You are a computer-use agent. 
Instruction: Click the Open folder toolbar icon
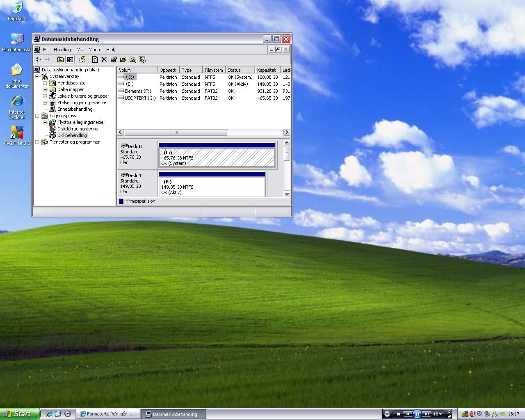[123, 59]
